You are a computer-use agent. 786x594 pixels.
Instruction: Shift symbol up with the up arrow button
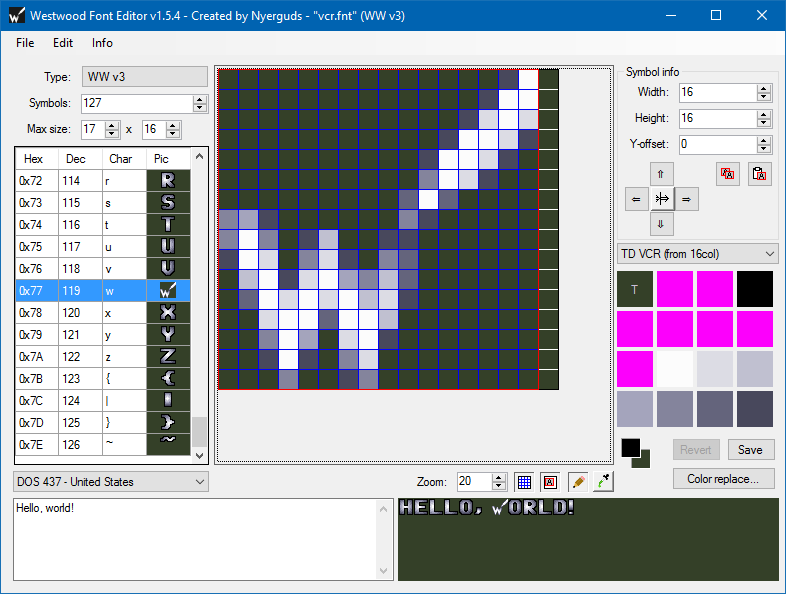click(661, 174)
